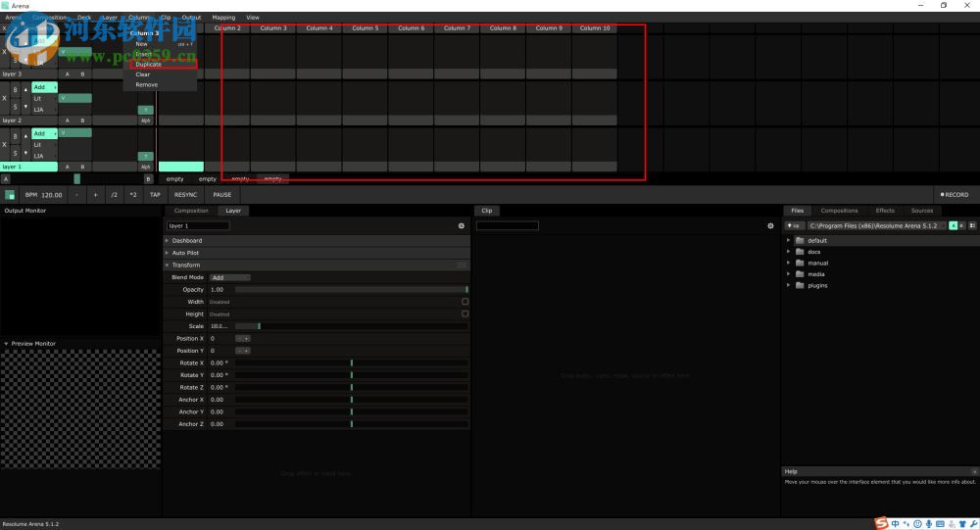Collapse the Transform section
Image resolution: width=980 pixels, height=530 pixels.
(x=167, y=265)
